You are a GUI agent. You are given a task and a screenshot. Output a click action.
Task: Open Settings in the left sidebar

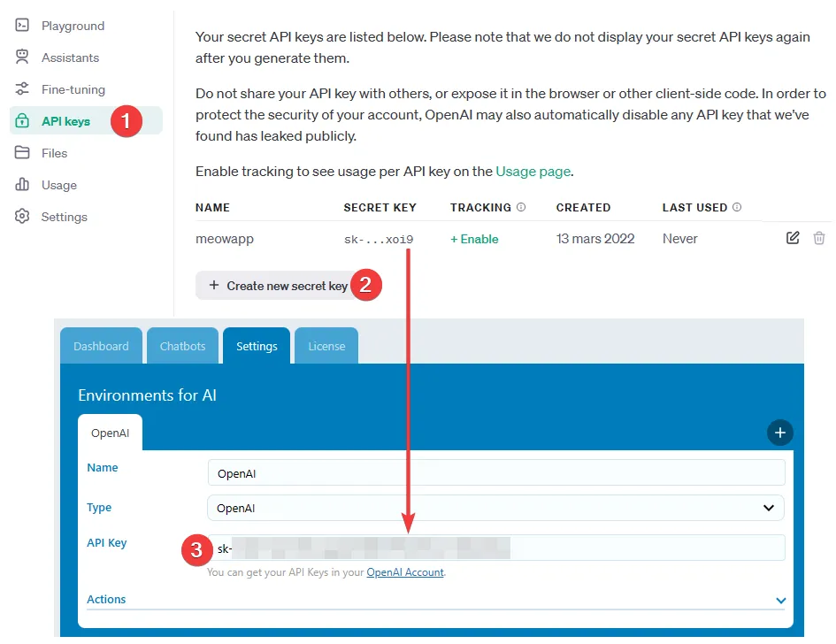point(65,217)
